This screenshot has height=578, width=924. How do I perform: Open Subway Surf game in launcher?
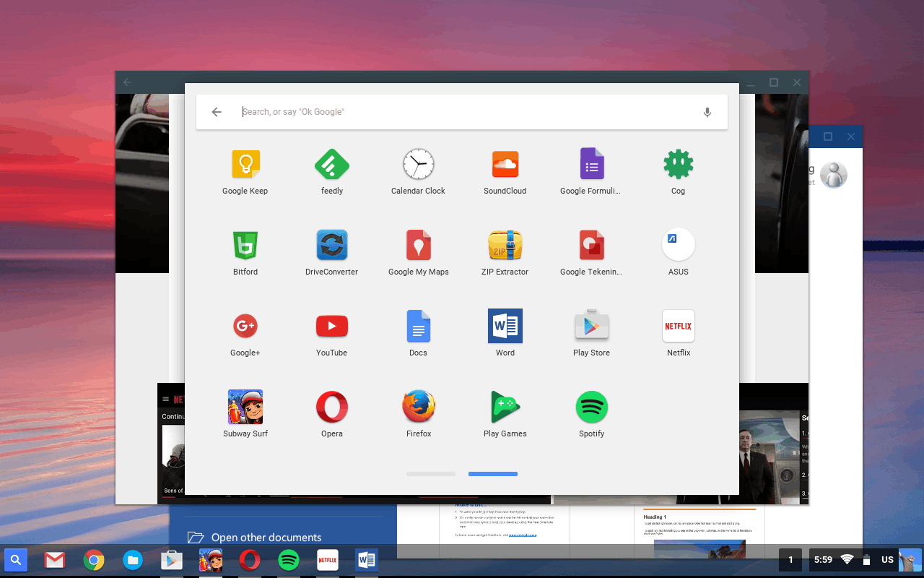[x=245, y=407]
